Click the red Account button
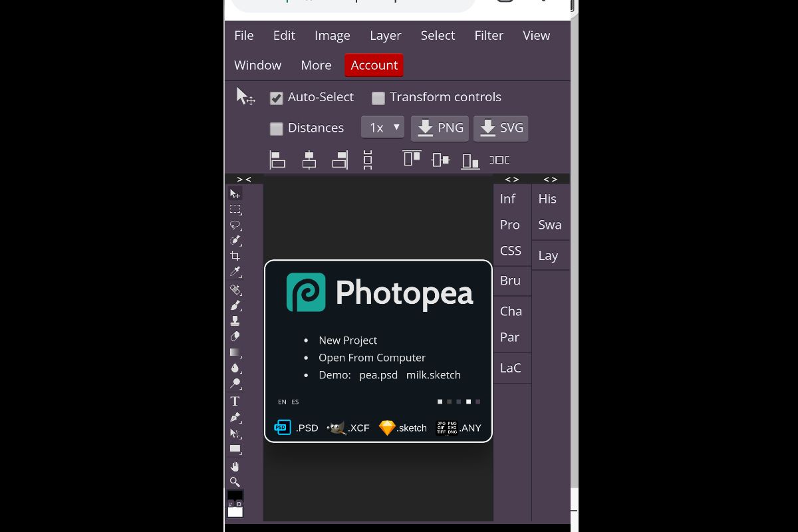Screen dimensions: 798x532 [x=374, y=65]
